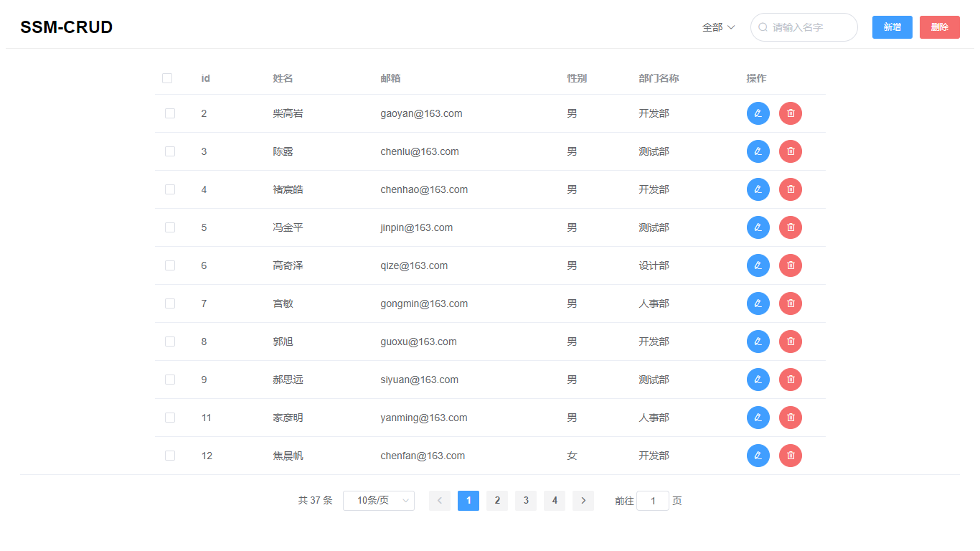This screenshot has width=980, height=551.
Task: Click email qize@163.com
Action: coord(414,265)
